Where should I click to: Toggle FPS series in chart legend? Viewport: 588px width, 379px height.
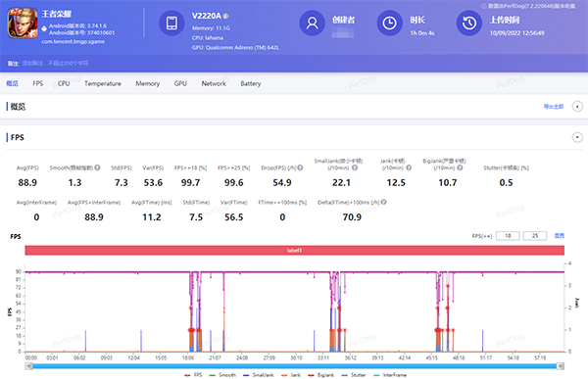193,375
